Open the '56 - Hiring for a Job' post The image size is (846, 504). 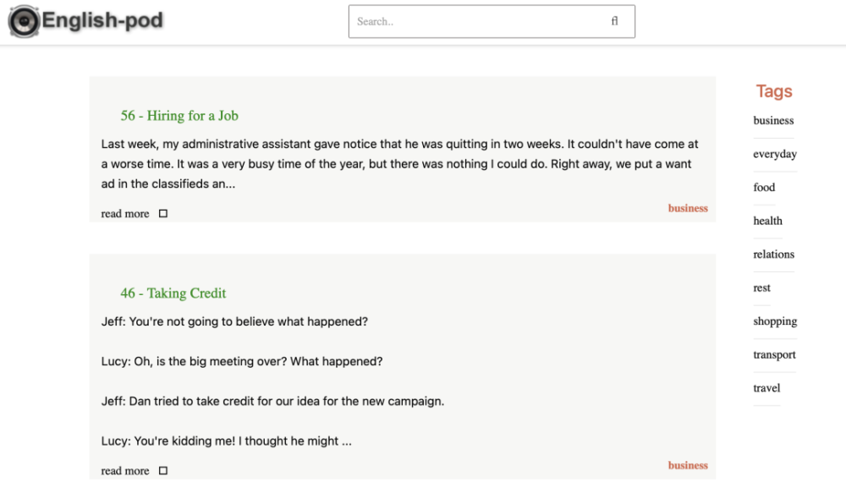pos(179,115)
